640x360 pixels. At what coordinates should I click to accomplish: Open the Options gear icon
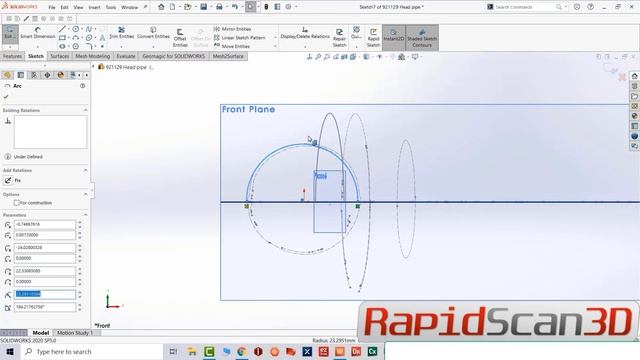289,7
